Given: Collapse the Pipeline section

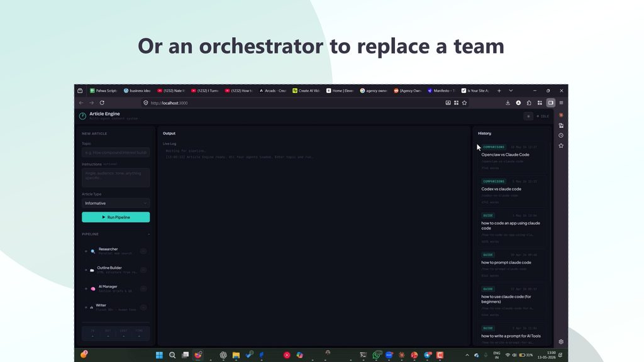Looking at the screenshot, I should coord(148,234).
